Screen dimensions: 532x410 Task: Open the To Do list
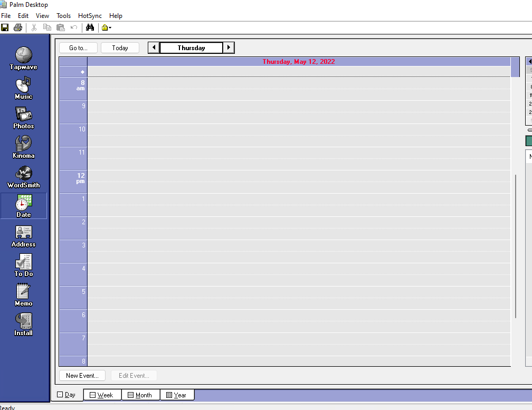[23, 265]
